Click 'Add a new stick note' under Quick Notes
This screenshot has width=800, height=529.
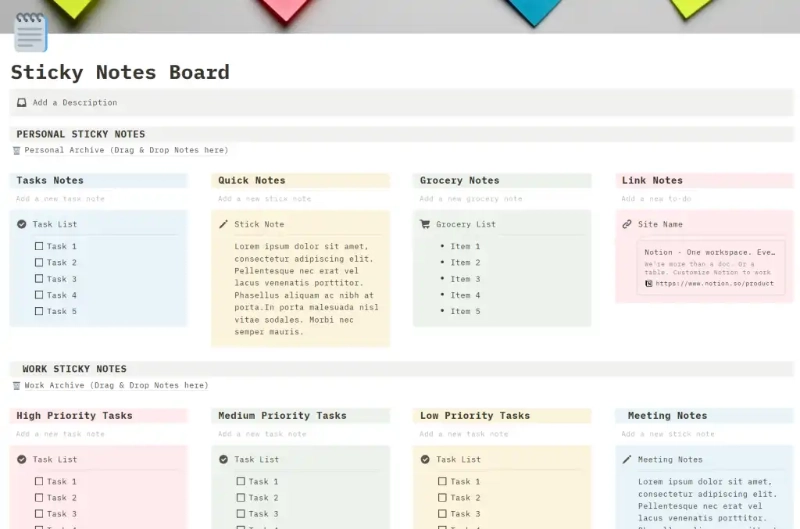pyautogui.click(x=264, y=199)
